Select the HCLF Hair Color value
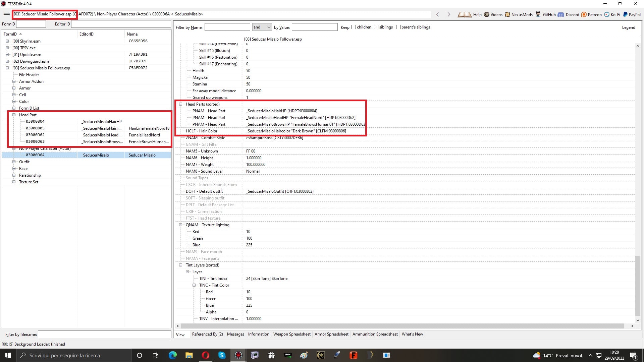 pyautogui.click(x=296, y=131)
